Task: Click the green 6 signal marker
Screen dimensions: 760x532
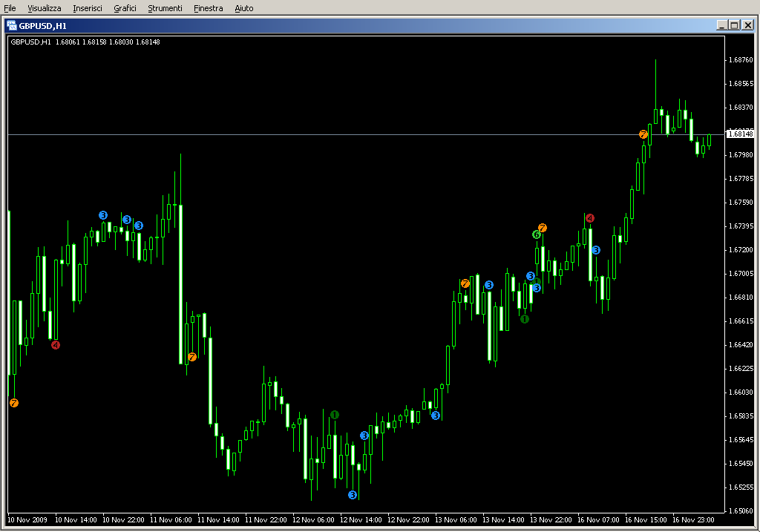Action: coord(536,234)
